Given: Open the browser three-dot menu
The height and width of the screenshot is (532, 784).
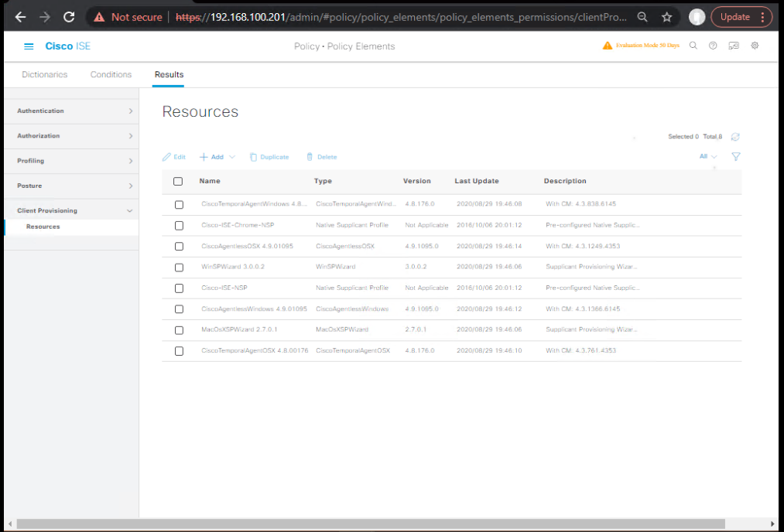Looking at the screenshot, I should tap(762, 17).
